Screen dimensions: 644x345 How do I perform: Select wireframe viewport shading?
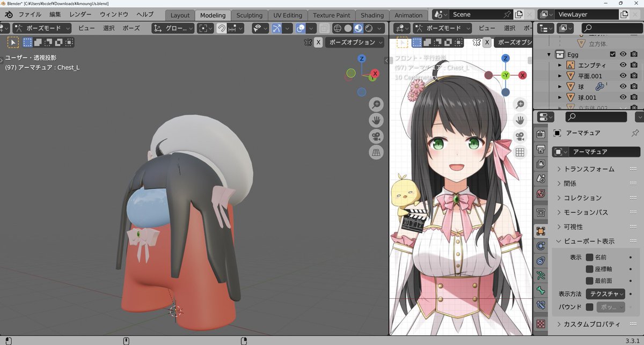[338, 28]
